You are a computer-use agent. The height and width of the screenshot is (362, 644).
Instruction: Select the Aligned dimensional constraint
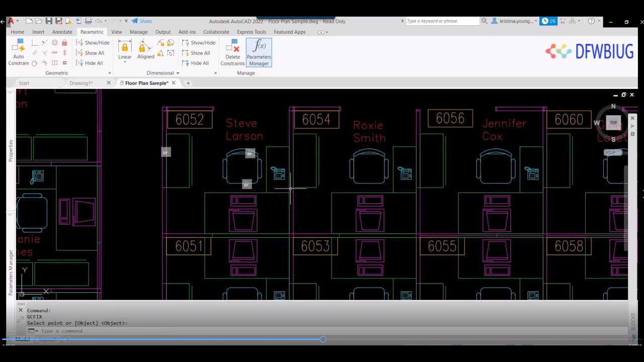[146, 50]
